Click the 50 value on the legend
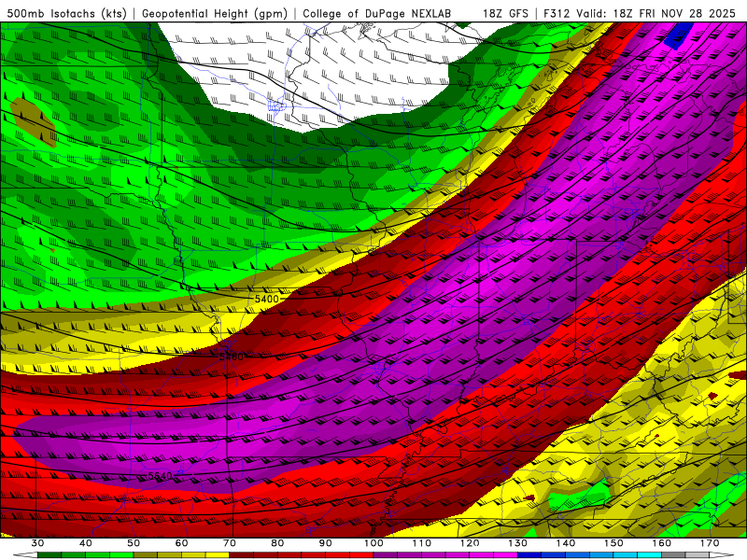 [134, 543]
